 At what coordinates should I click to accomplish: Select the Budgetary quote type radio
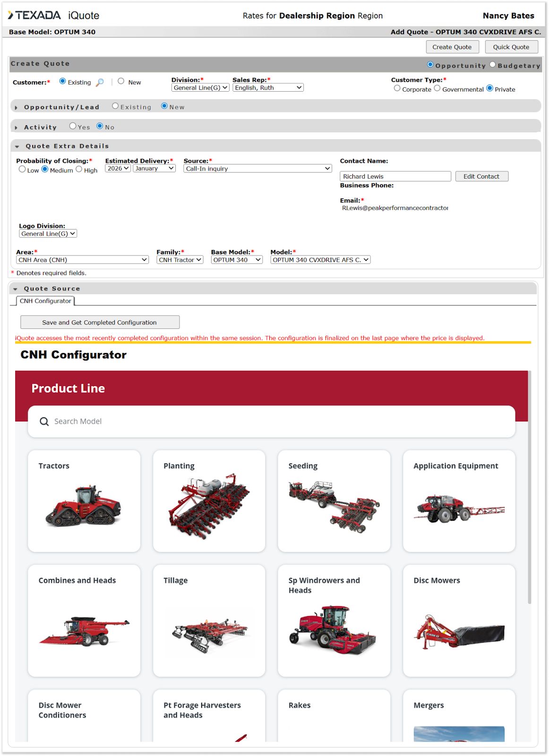pyautogui.click(x=492, y=65)
